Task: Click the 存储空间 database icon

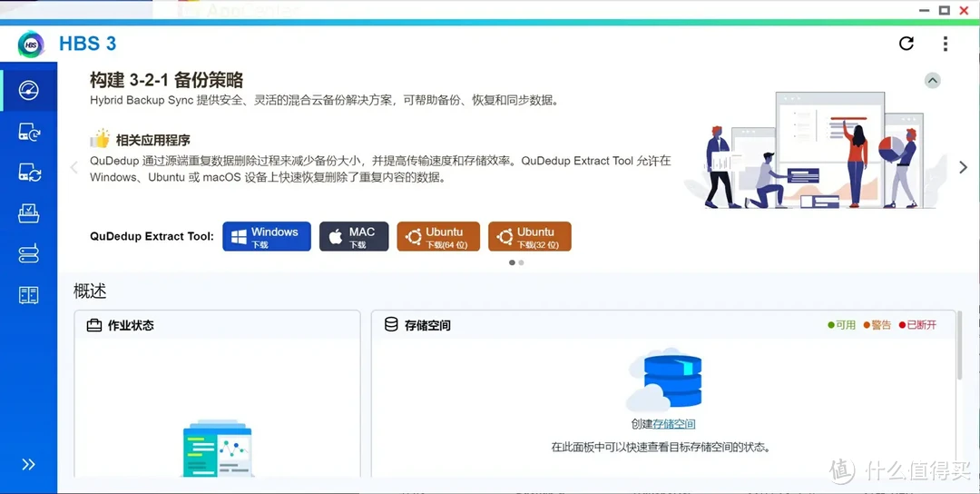Action: pyautogui.click(x=391, y=324)
